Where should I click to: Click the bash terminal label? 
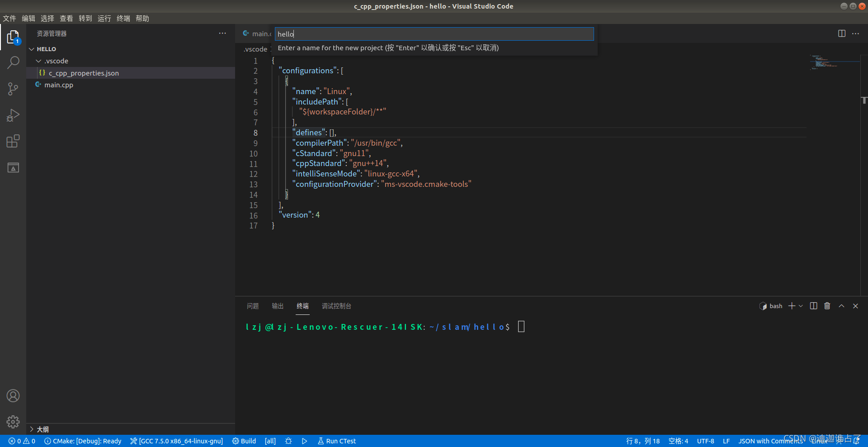[x=771, y=306]
